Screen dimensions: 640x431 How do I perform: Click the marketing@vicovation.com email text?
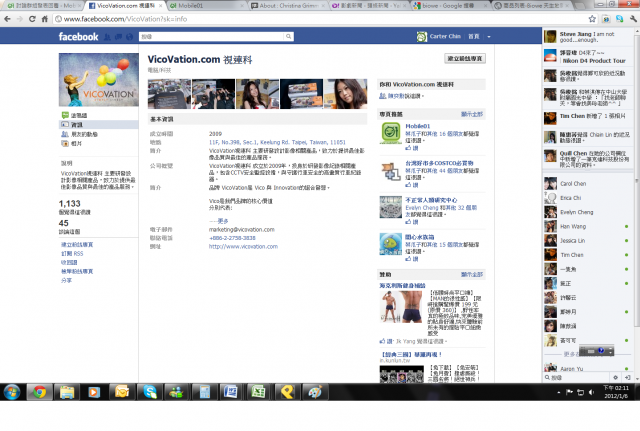[x=242, y=229]
